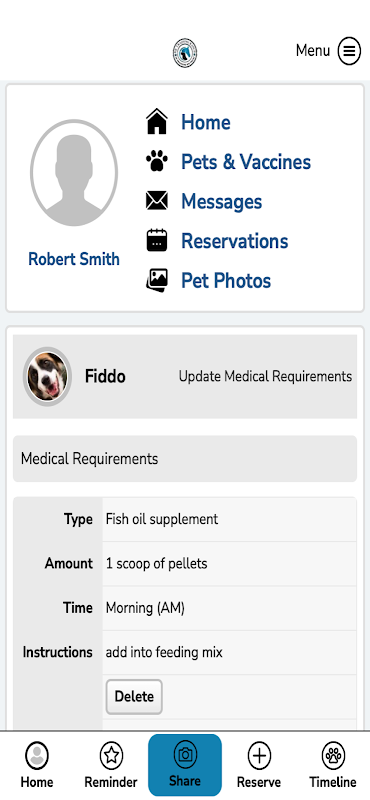
Task: Open the Reminder star tab
Action: (x=111, y=765)
